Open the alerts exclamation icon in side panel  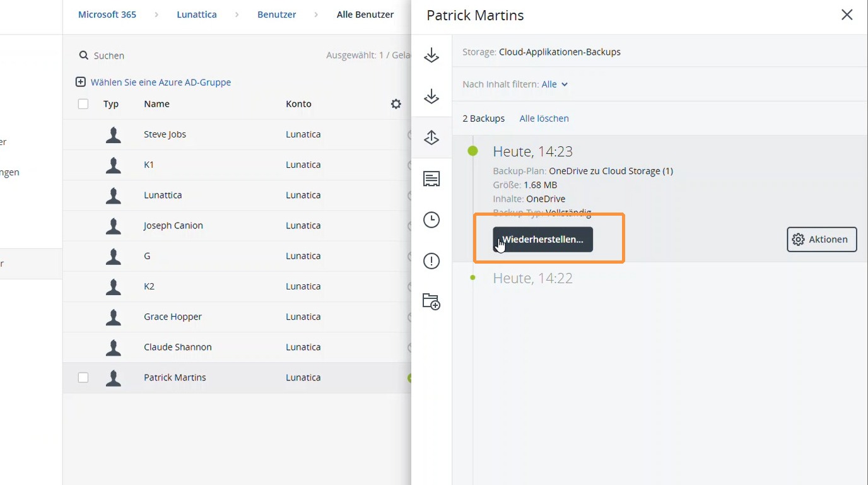point(431,260)
